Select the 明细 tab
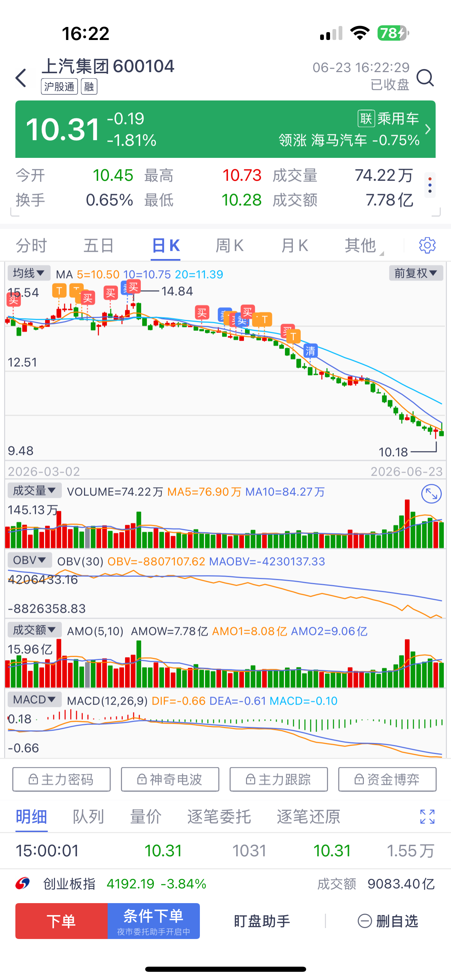 click(x=31, y=816)
